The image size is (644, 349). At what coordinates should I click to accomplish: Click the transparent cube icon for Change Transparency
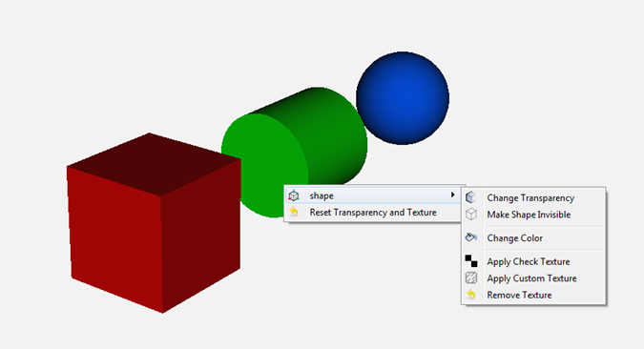[471, 197]
